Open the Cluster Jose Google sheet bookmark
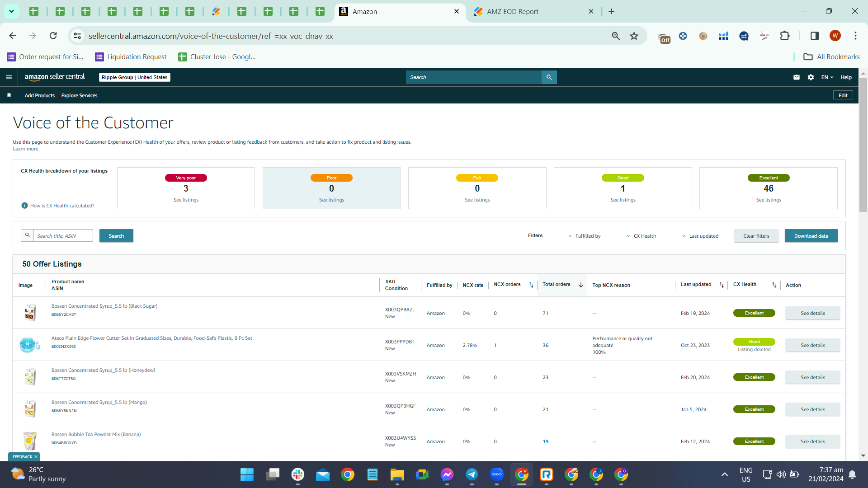Viewport: 868px width, 488px height. tap(217, 57)
